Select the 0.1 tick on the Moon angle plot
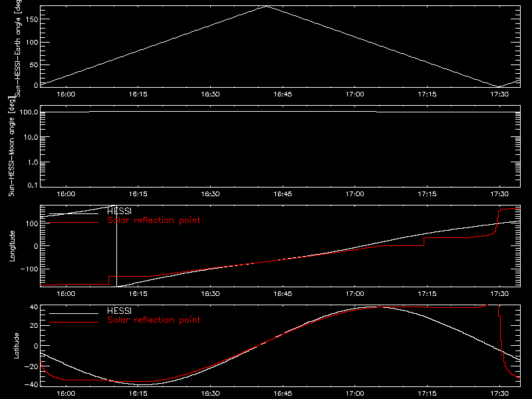 tap(33, 185)
